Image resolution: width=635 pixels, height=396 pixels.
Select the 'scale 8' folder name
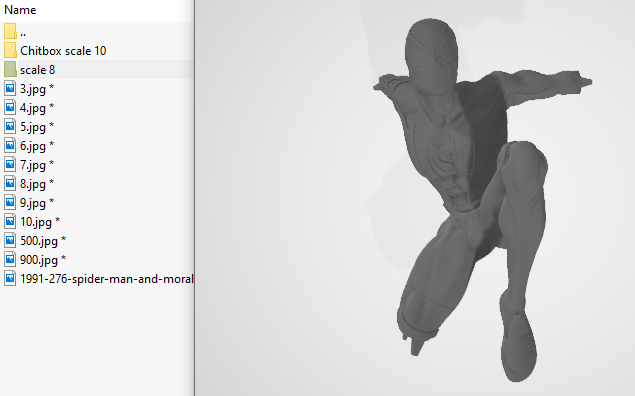[38, 70]
